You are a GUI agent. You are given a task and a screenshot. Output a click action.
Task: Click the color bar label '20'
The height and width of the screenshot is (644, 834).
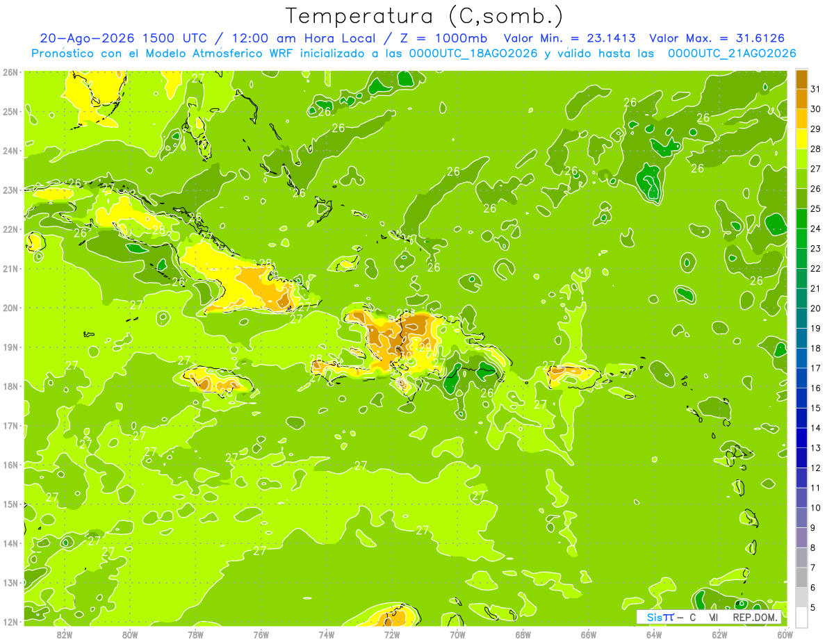pyautogui.click(x=815, y=308)
